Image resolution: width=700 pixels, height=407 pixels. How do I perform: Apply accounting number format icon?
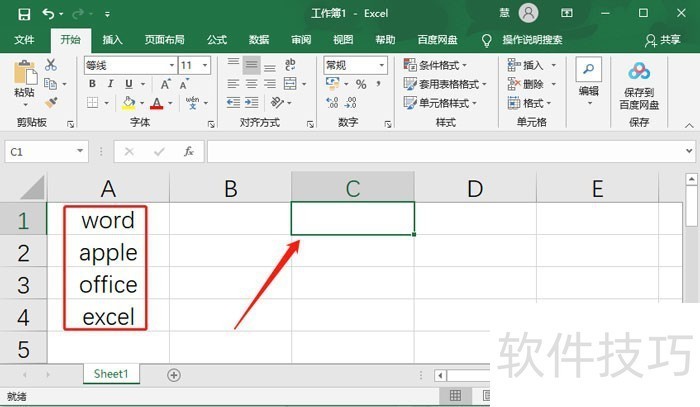tap(333, 83)
